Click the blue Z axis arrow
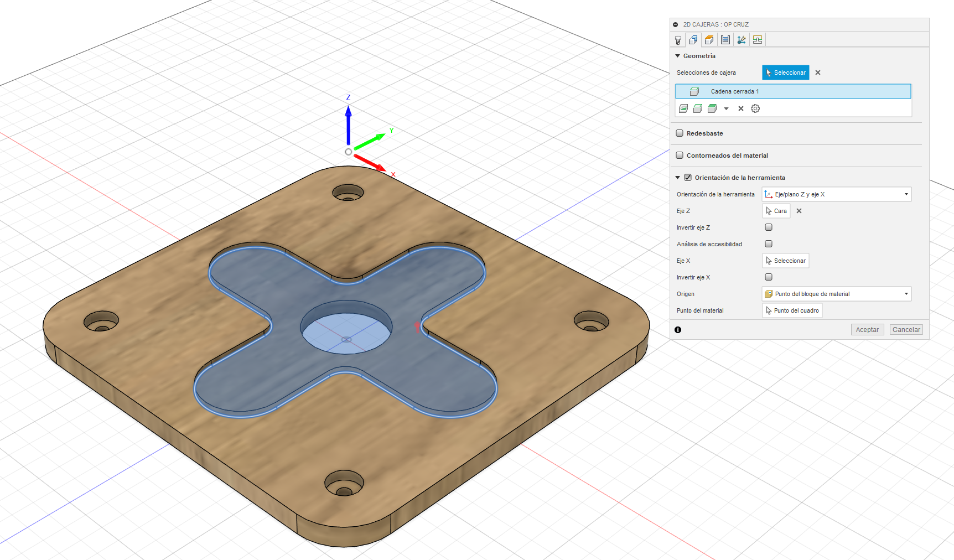Screen dimensions: 954x560 tap(348, 125)
